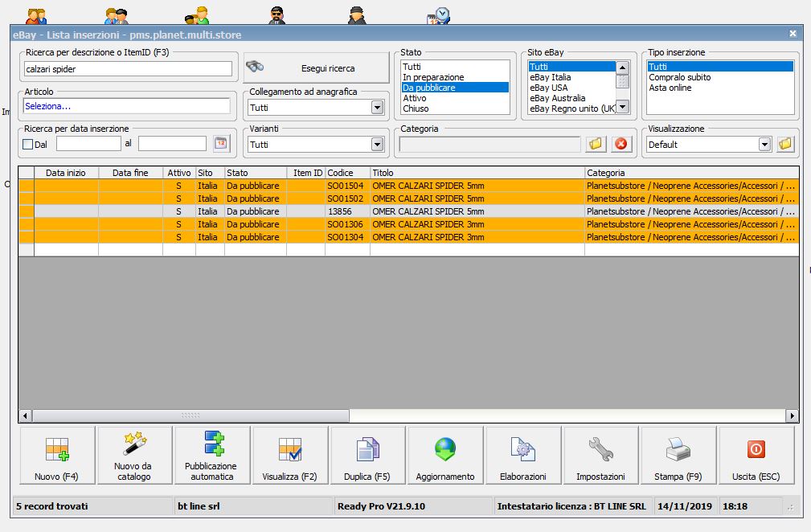This screenshot has width=811, height=532.
Task: Clear Categoria with the red X icon
Action: point(621,144)
